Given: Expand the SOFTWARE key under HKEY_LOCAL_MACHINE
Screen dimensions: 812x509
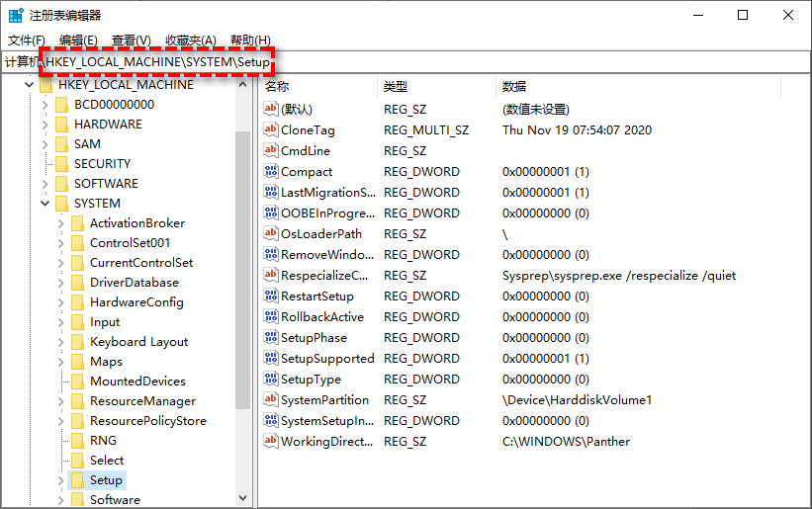Looking at the screenshot, I should (x=45, y=184).
